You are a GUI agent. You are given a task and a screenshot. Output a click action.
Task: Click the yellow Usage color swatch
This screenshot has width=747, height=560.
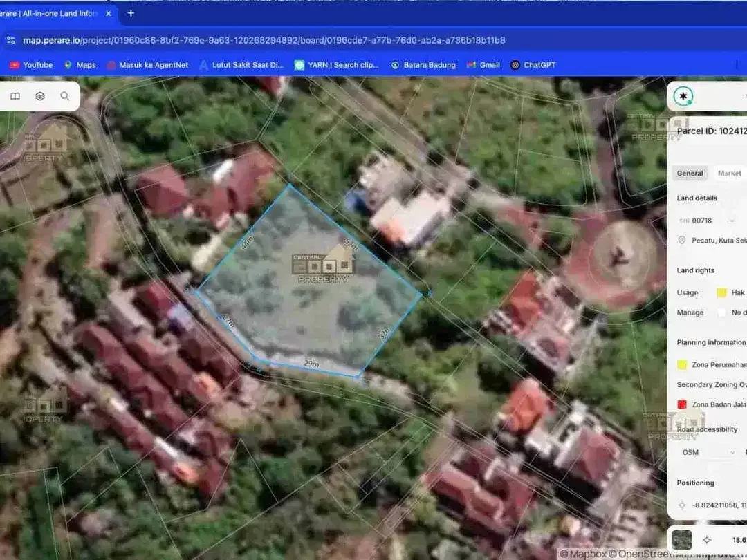[x=721, y=292]
